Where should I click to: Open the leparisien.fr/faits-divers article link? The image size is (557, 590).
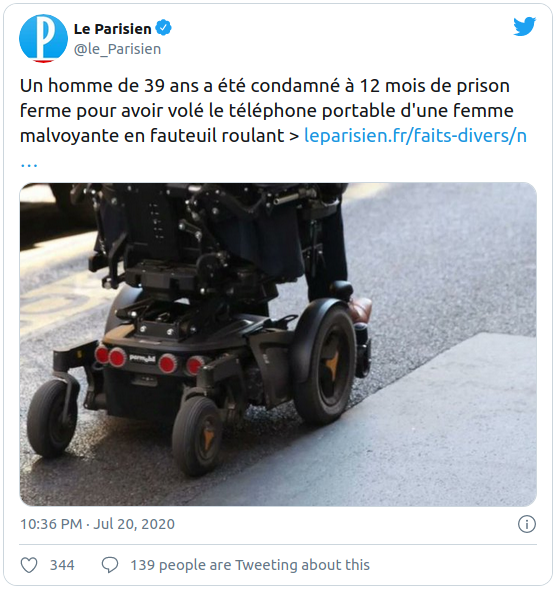click(x=415, y=135)
